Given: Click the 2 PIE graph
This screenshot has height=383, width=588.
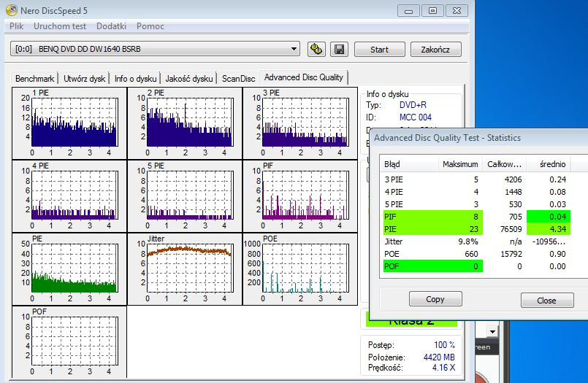Looking at the screenshot, I should click(x=185, y=123).
